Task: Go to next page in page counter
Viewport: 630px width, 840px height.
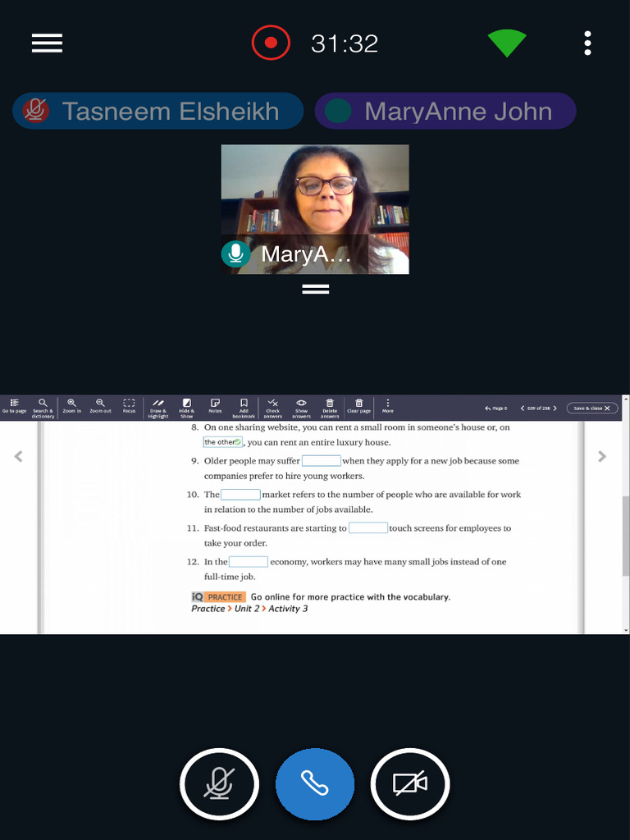Action: tap(555, 409)
